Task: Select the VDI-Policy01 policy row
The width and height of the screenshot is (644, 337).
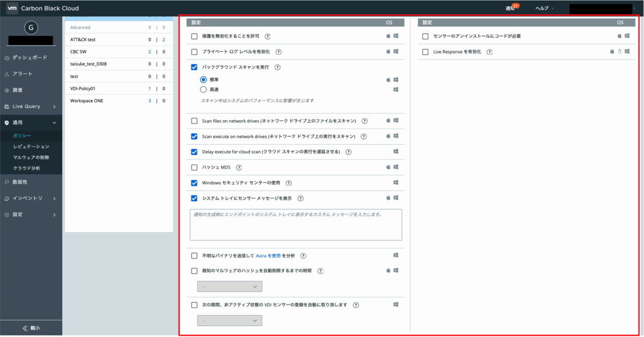Action: (119, 89)
